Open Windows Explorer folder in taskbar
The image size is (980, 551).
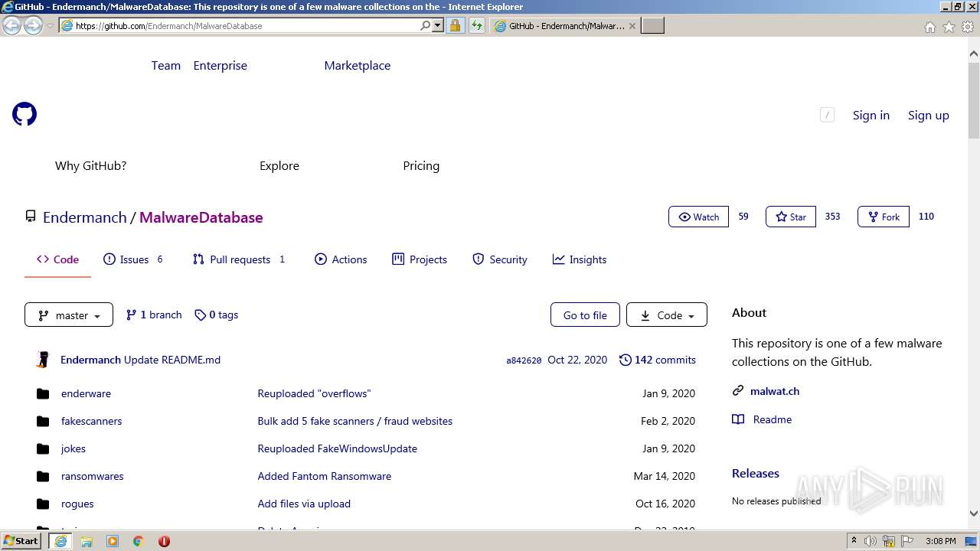point(87,541)
